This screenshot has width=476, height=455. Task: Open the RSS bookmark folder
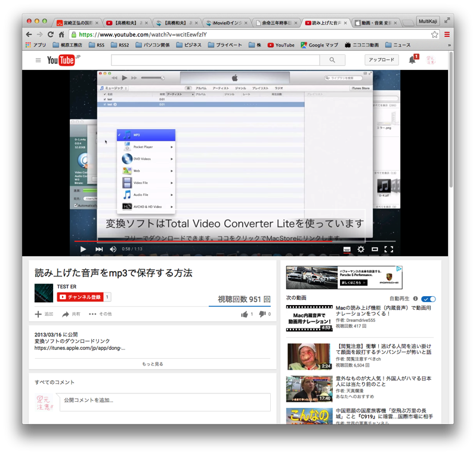pyautogui.click(x=97, y=45)
